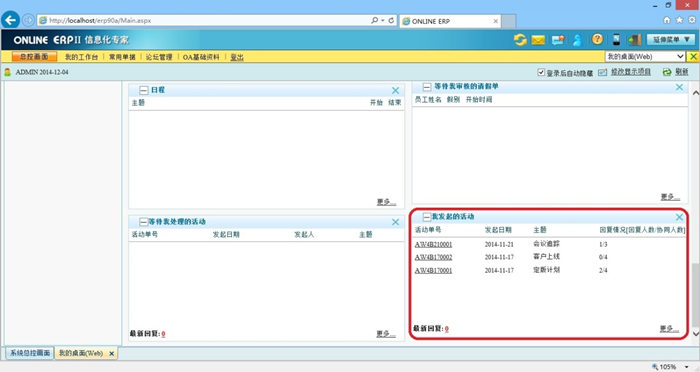Open the help question mark icon
Image resolution: width=700 pixels, height=372 pixels.
click(597, 39)
